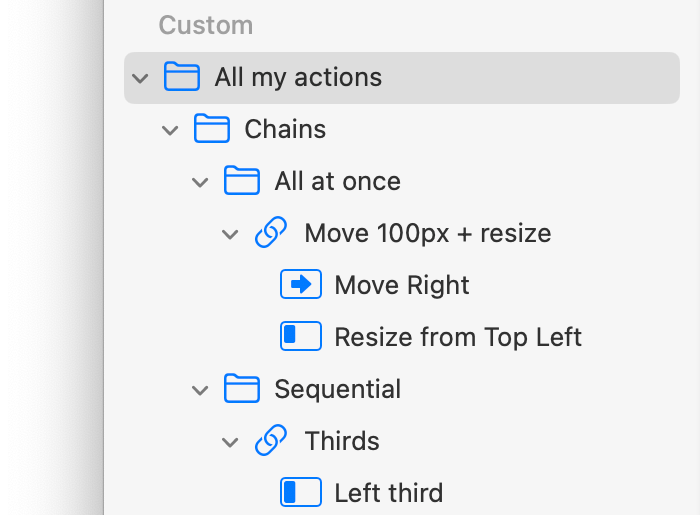Collapse the Chains folder chevron
This screenshot has height=515, width=700.
170,130
